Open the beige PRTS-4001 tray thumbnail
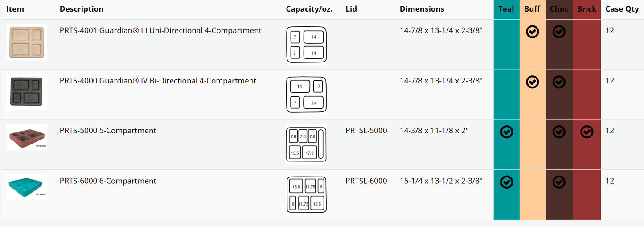Screen dimensions: 644x227 tap(27, 42)
